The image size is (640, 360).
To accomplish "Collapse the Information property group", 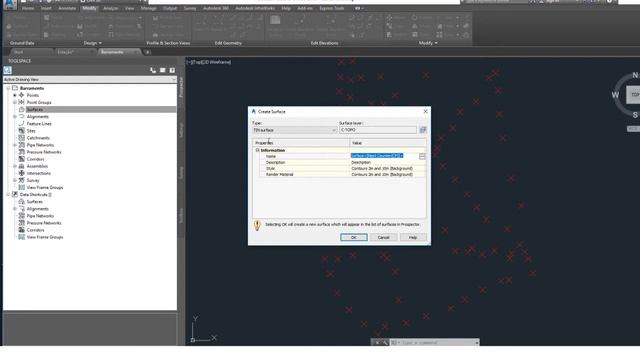I will click(258, 150).
